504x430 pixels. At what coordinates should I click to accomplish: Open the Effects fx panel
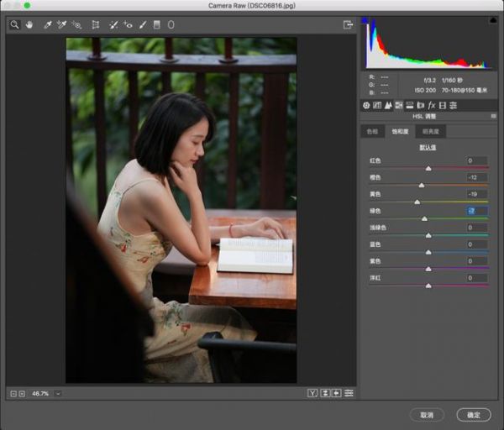[431, 105]
